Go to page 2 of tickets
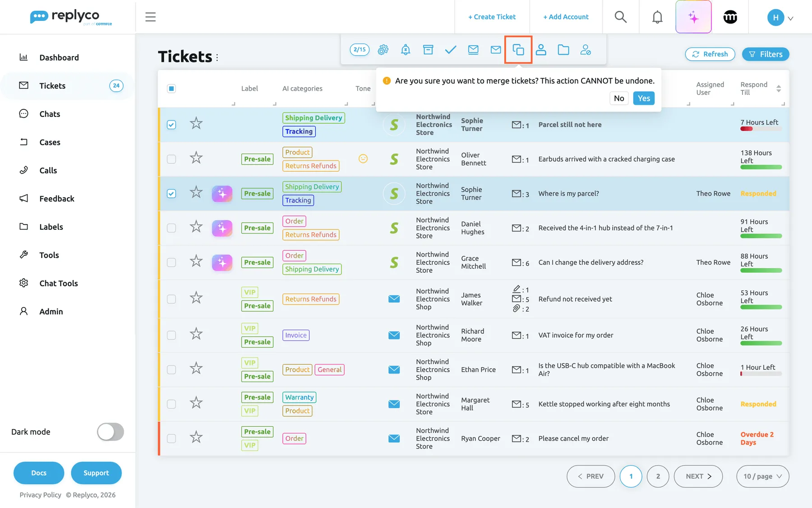812x508 pixels. (658, 476)
